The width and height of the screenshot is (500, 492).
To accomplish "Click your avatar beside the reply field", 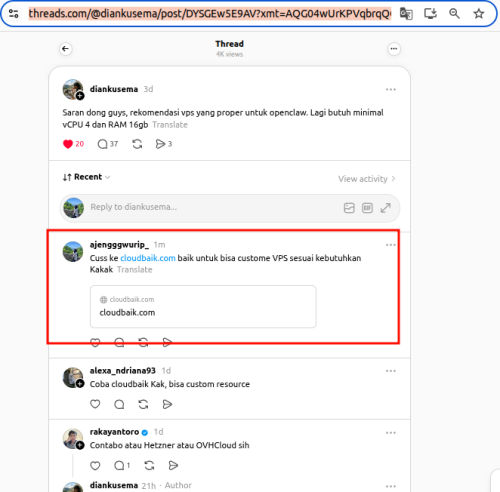I will point(73,208).
